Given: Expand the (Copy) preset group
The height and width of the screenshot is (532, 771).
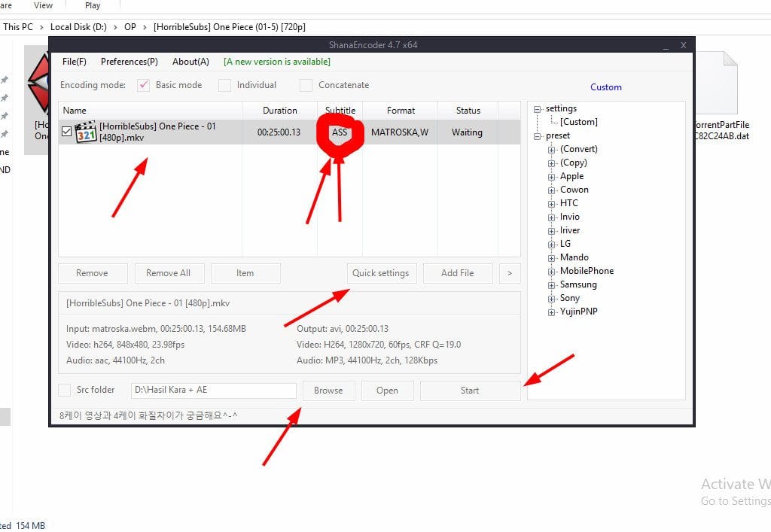Looking at the screenshot, I should (551, 163).
